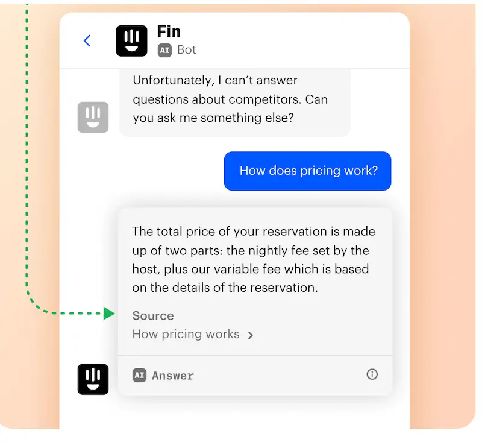Click the chevron after How pricing works
Image resolution: width=482 pixels, height=448 pixels.
point(251,335)
